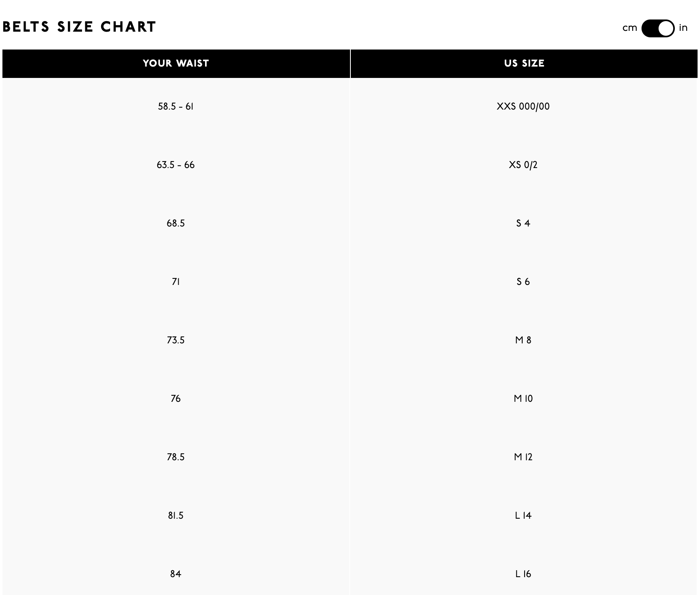
Task: Select the M 12 size cell
Action: 523,457
